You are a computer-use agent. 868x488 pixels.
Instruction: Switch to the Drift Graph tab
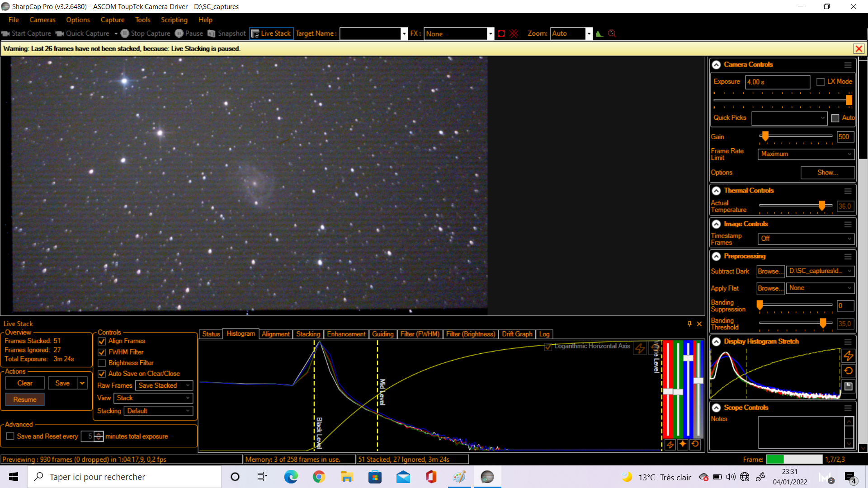(517, 334)
